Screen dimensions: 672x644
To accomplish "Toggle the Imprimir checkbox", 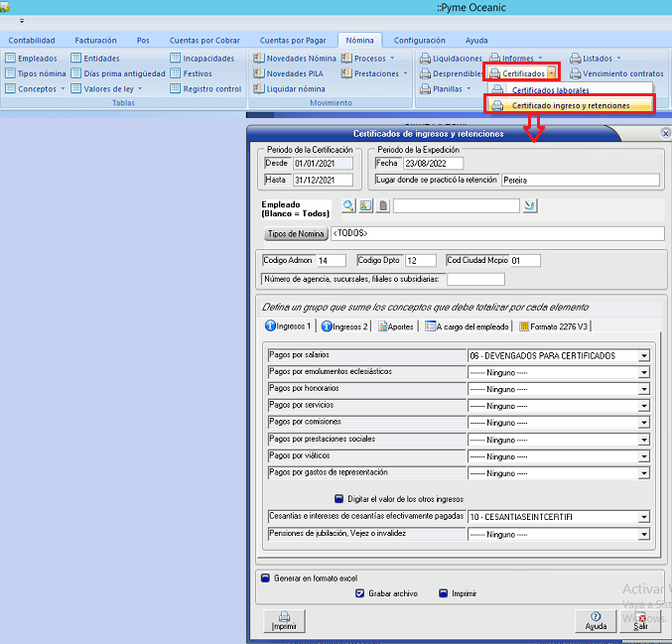I will 444,593.
